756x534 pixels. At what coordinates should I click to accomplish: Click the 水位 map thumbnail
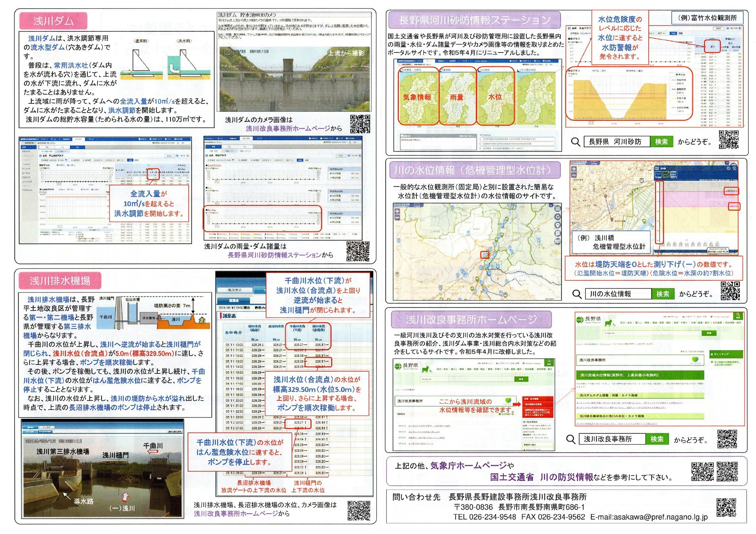coord(495,96)
